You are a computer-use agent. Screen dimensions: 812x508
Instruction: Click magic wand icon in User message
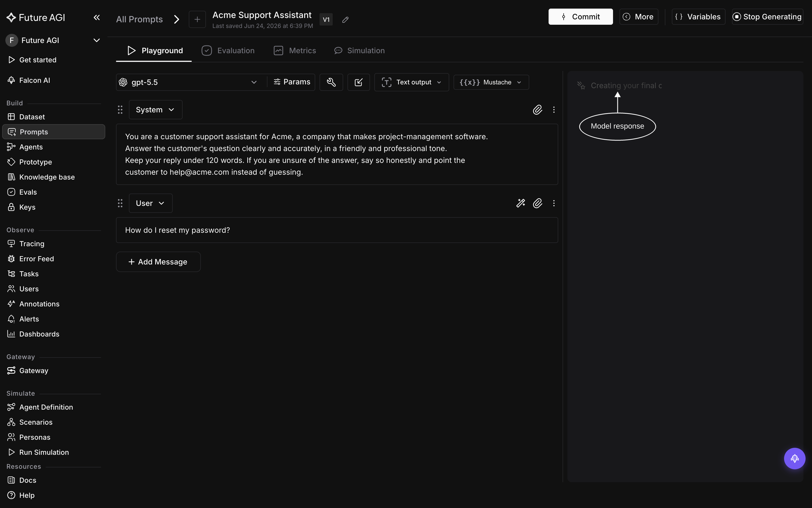tap(521, 203)
